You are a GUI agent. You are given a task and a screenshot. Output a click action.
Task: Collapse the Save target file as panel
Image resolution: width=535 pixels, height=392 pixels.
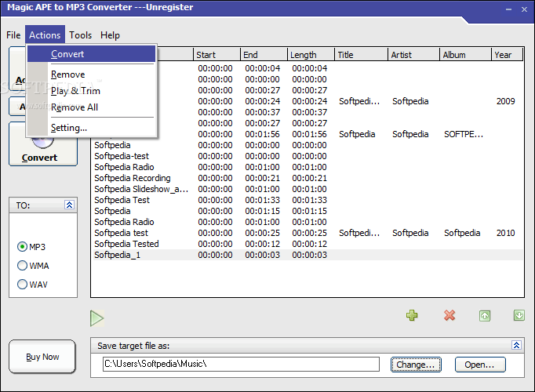coord(516,345)
